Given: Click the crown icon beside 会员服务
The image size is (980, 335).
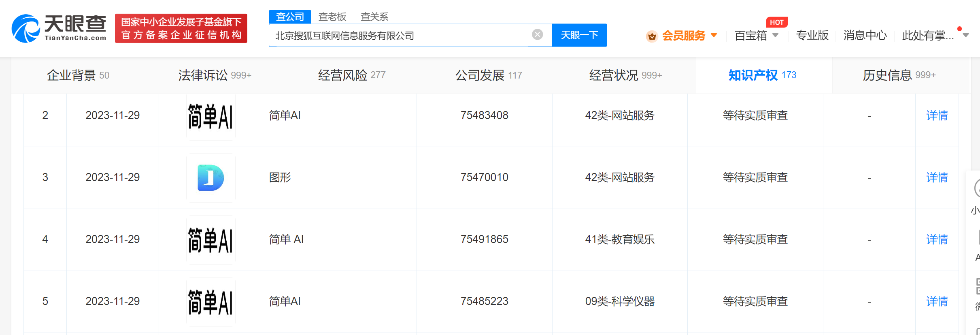Looking at the screenshot, I should coord(652,36).
